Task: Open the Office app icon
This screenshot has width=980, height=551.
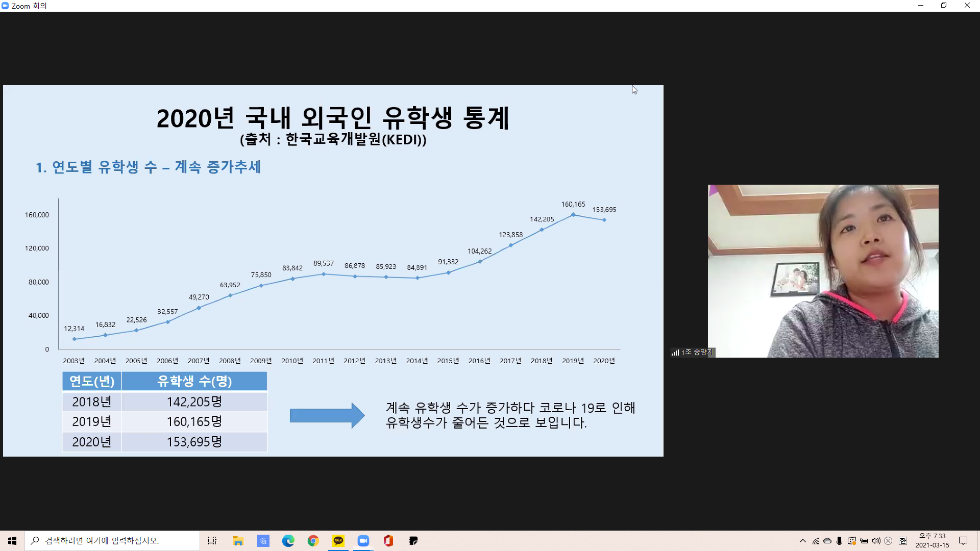Action: click(x=388, y=541)
